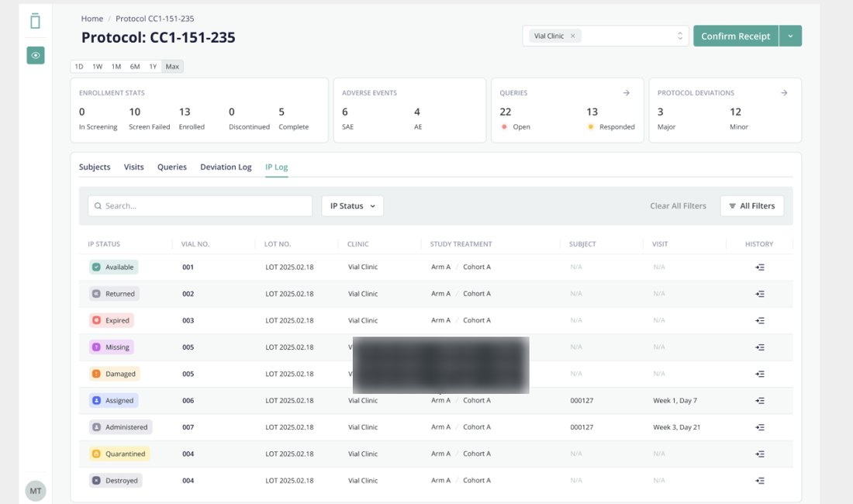Click the Missing status badge
The image size is (853, 504).
[x=112, y=347]
